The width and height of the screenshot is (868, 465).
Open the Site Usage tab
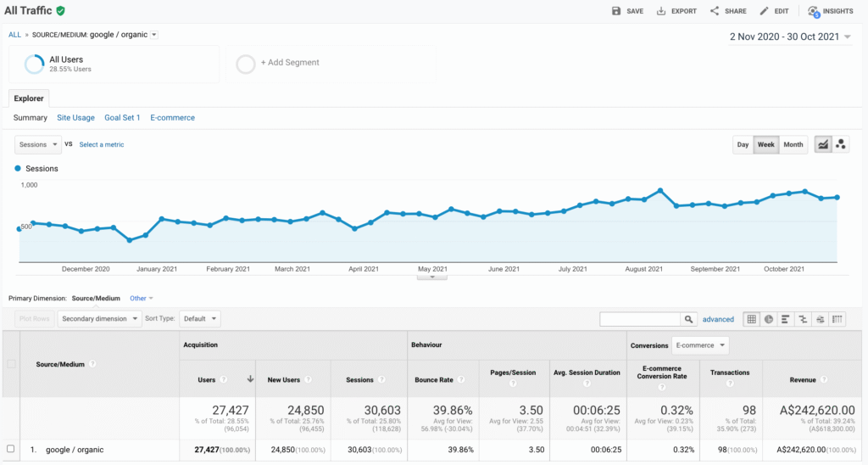coord(75,118)
